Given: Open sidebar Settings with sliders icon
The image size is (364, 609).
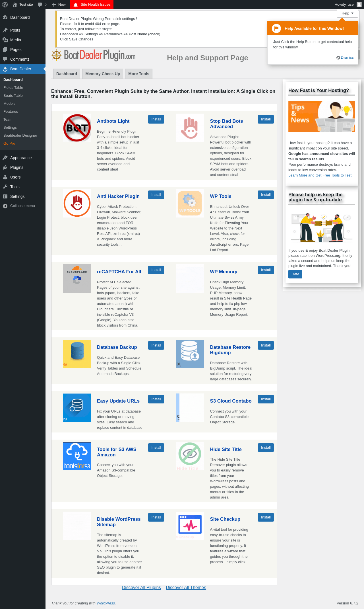Looking at the screenshot, I should click(x=23, y=196).
